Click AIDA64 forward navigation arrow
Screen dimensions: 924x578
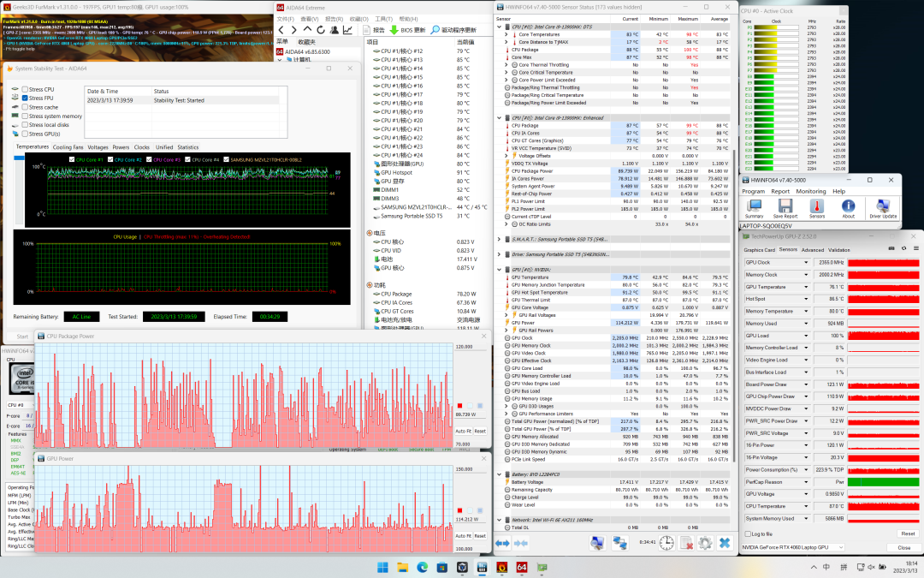pyautogui.click(x=293, y=29)
